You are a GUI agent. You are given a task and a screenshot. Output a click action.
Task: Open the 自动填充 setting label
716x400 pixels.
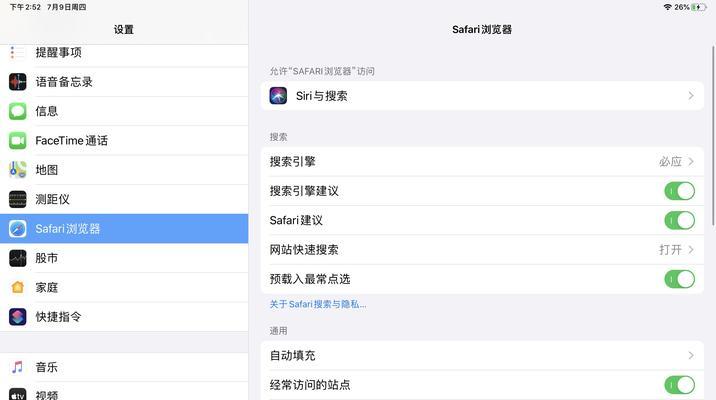click(x=293, y=355)
